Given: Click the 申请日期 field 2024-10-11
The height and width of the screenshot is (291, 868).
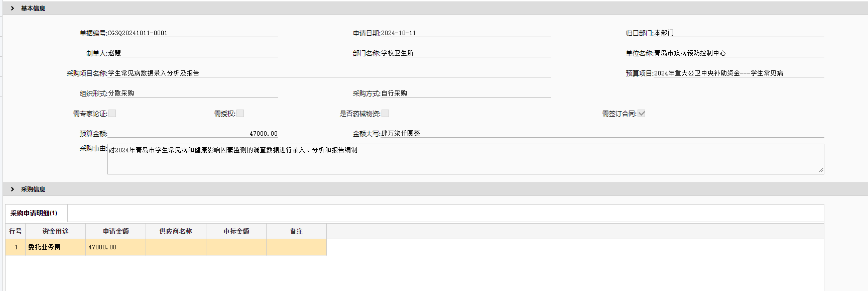Looking at the screenshot, I should [466, 33].
